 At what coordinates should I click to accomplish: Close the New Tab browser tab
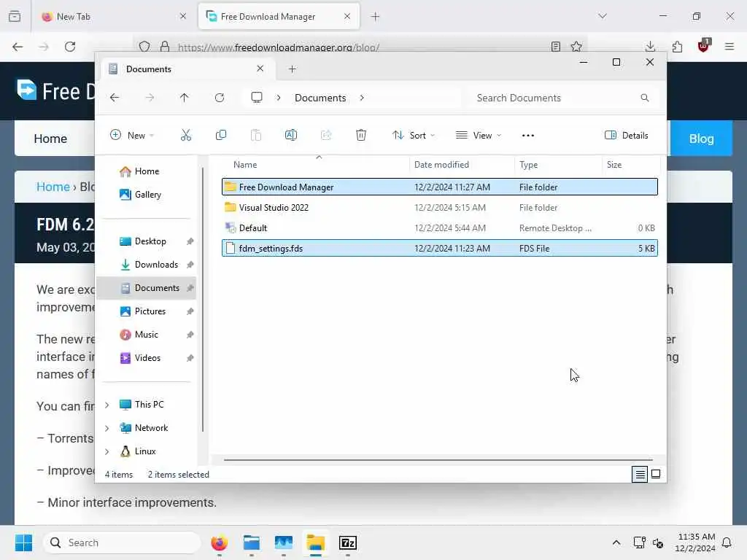tap(183, 16)
